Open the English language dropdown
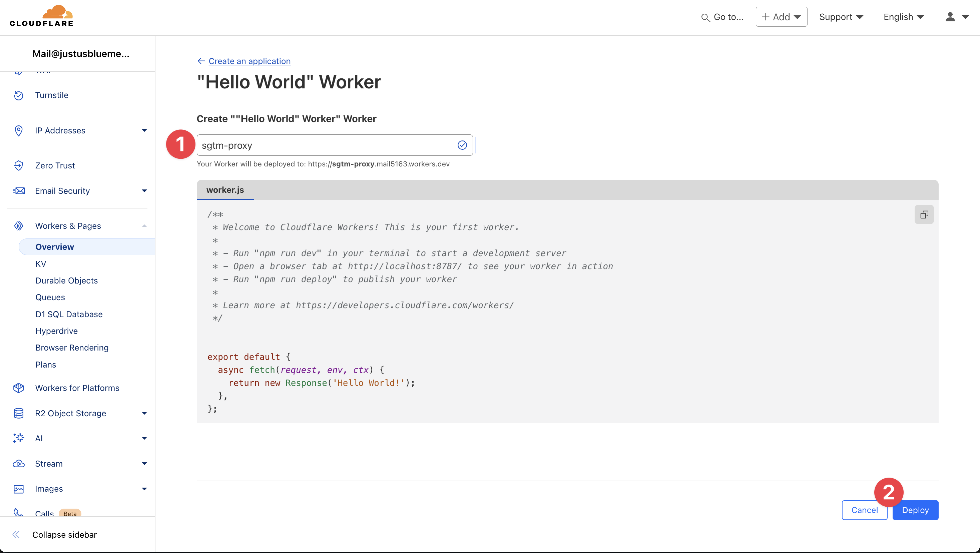This screenshot has height=553, width=980. click(x=904, y=17)
